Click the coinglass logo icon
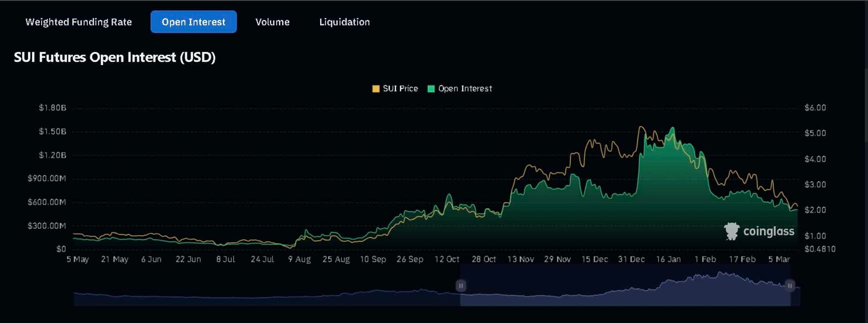The width and height of the screenshot is (868, 323). tap(732, 231)
